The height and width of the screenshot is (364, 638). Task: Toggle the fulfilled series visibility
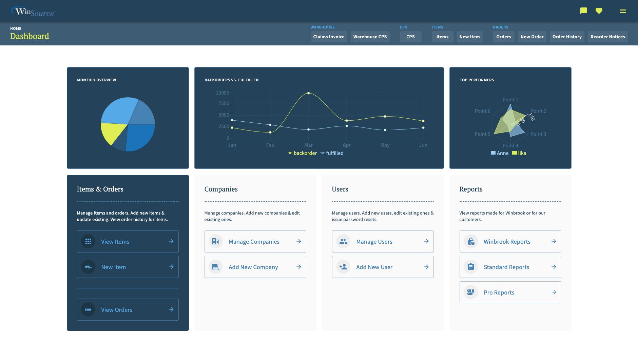[332, 153]
